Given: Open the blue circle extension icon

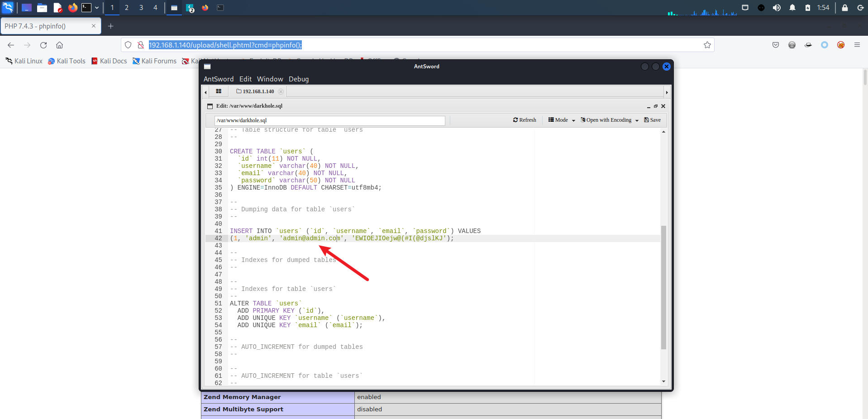Looking at the screenshot, I should [825, 45].
